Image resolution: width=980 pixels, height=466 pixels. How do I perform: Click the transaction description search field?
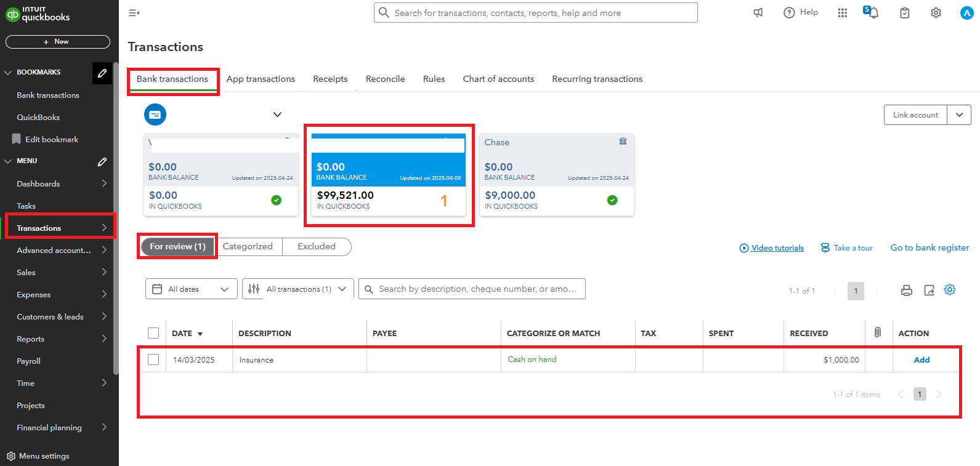(x=477, y=289)
